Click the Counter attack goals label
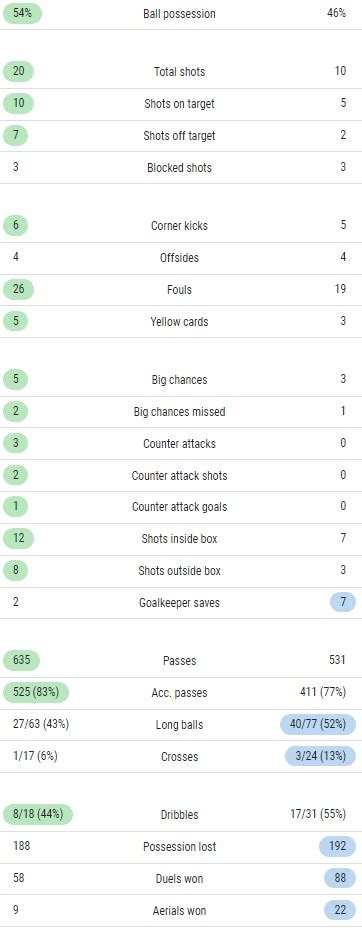This screenshot has width=362, height=932. (179, 507)
